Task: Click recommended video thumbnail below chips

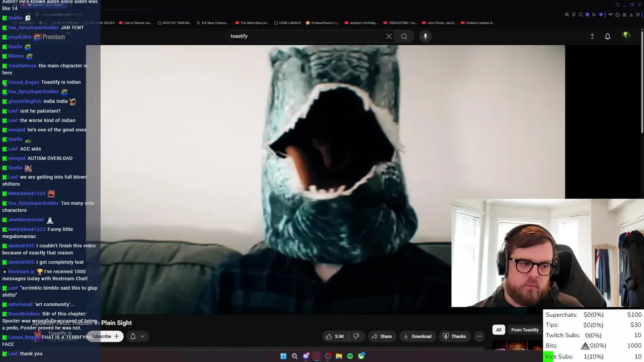Action: tap(517, 345)
